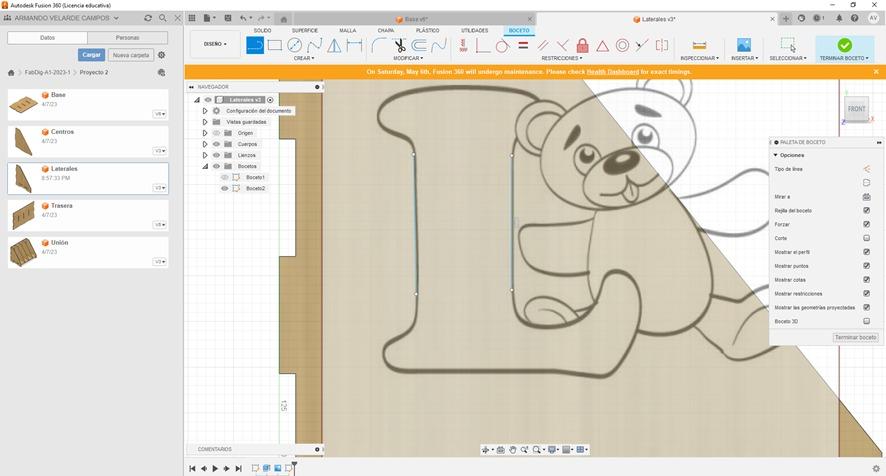This screenshot has width=886, height=476.
Task: Open the data panel grid icon
Action: point(192,18)
